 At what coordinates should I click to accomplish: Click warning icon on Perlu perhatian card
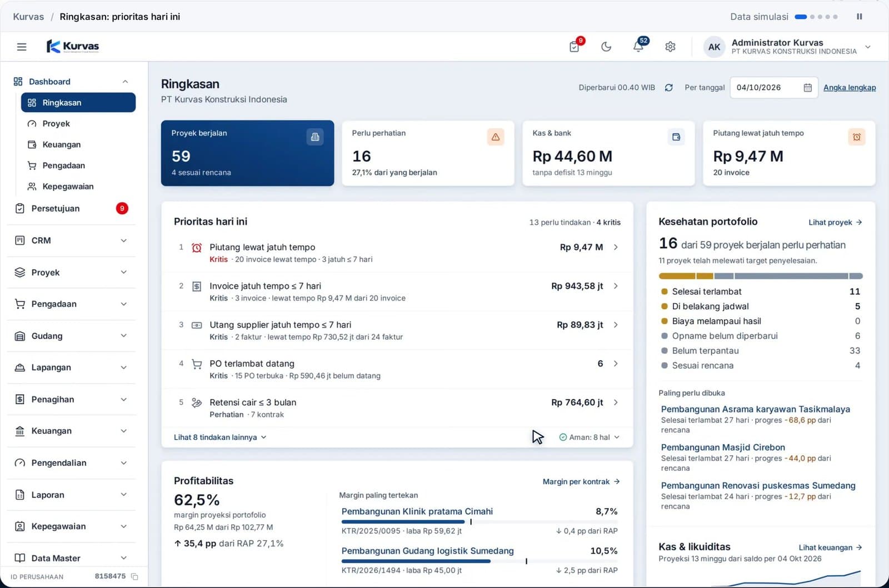(496, 137)
